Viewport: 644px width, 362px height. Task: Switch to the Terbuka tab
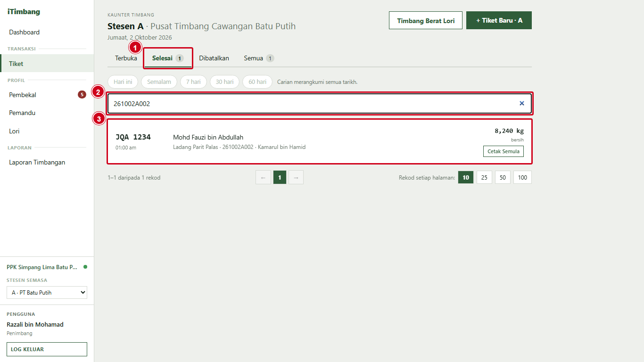tap(126, 58)
